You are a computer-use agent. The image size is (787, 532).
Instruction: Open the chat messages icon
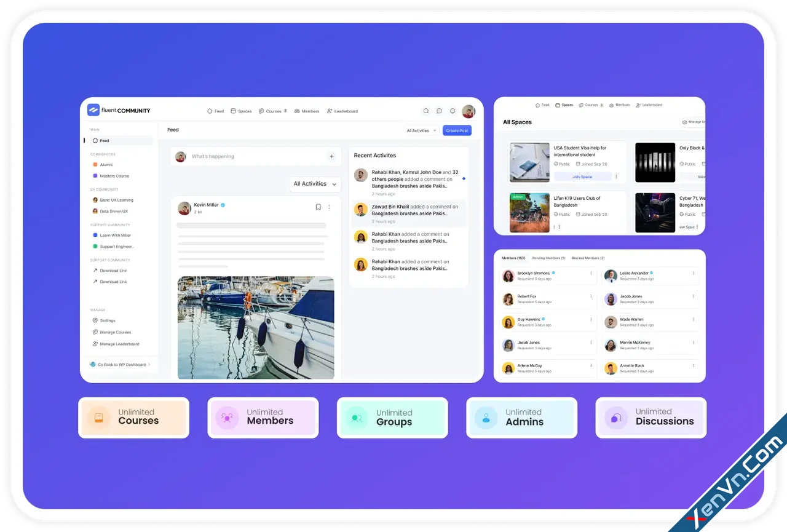pyautogui.click(x=440, y=111)
